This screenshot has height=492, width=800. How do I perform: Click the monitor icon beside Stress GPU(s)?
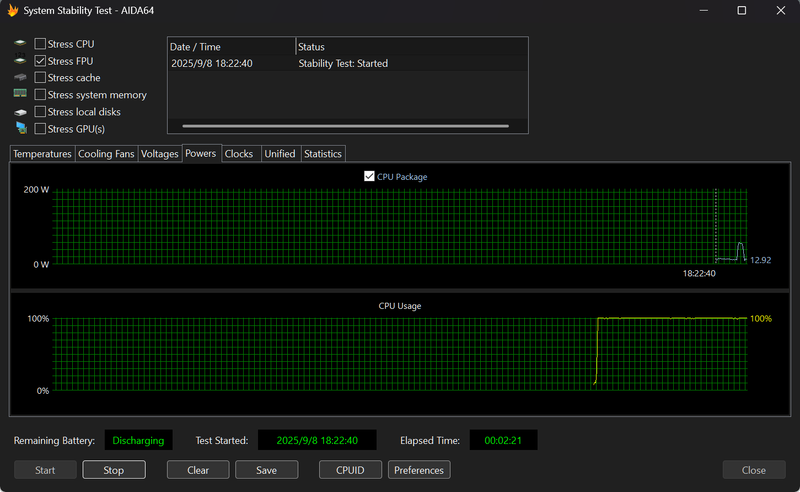(x=20, y=129)
